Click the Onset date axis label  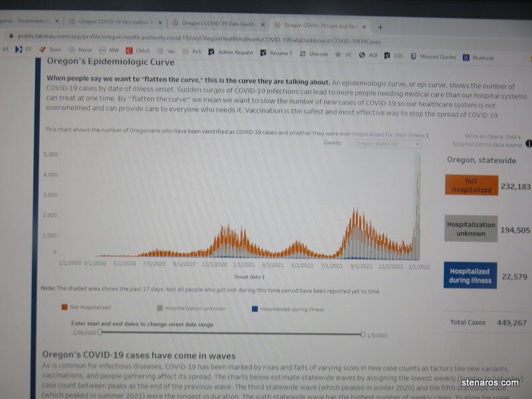click(x=249, y=277)
